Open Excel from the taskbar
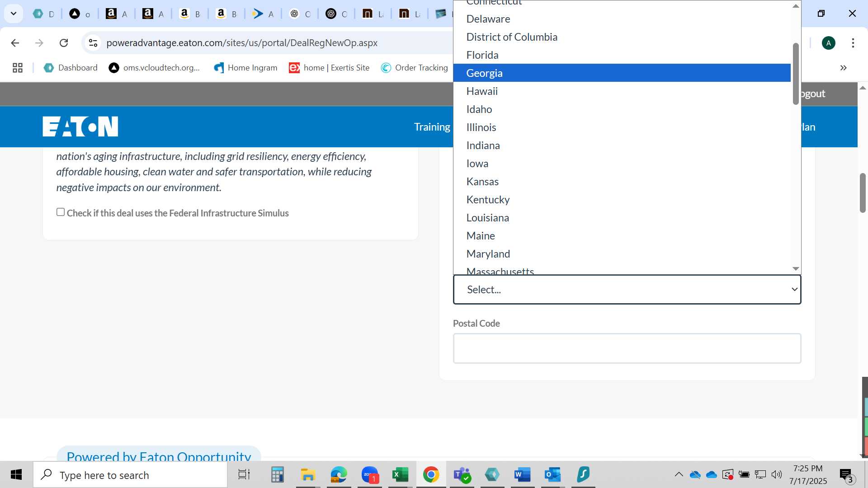 (400, 475)
